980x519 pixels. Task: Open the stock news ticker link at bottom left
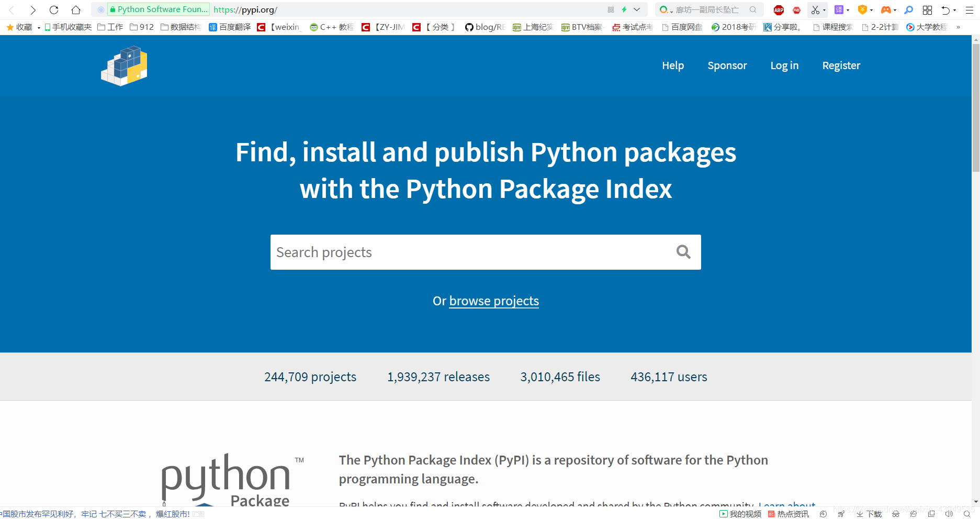pos(95,514)
